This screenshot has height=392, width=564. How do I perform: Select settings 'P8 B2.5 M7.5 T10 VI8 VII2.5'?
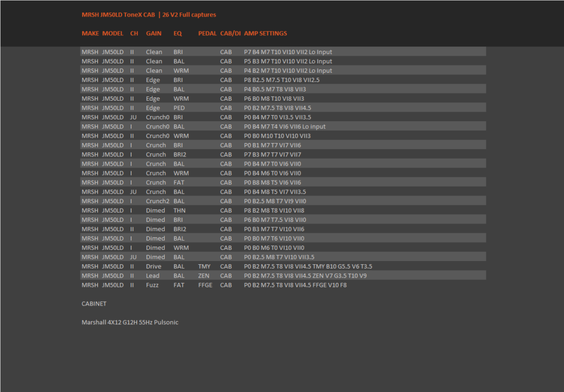click(x=281, y=80)
